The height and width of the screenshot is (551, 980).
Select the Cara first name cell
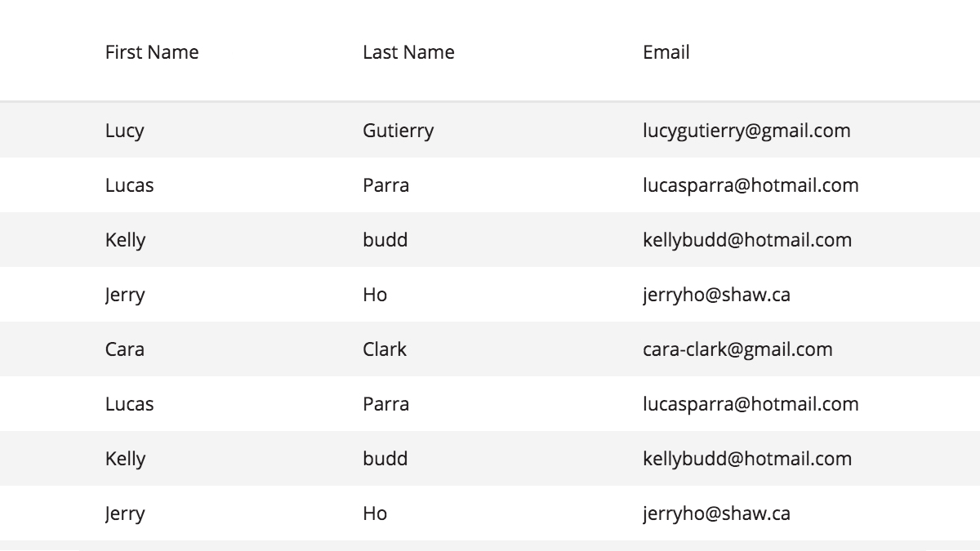click(125, 349)
